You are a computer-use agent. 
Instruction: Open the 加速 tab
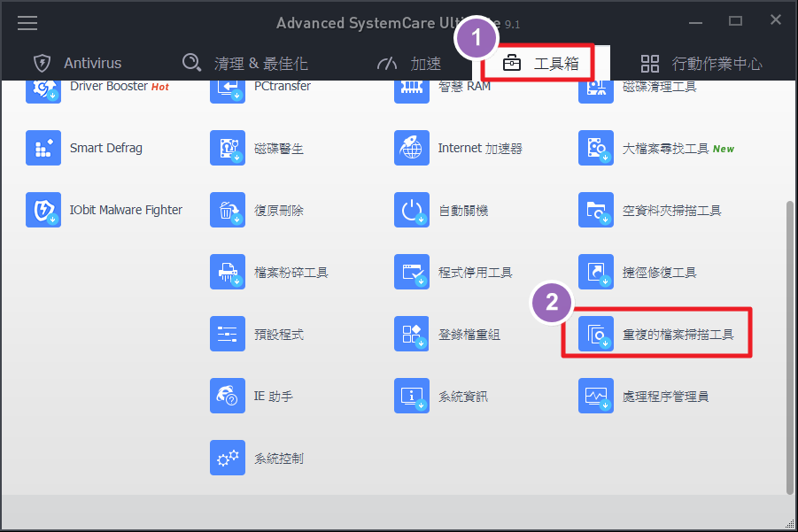tap(409, 63)
